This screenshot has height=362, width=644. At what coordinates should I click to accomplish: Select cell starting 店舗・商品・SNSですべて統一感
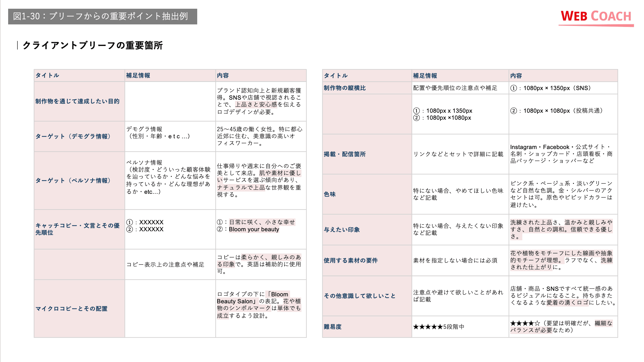(563, 296)
